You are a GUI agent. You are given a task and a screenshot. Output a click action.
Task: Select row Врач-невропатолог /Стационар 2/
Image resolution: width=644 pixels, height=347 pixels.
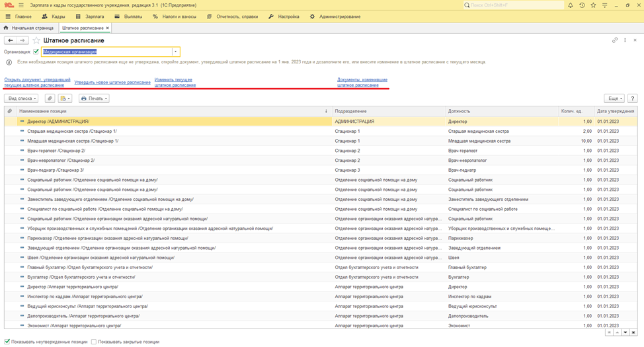(x=321, y=161)
